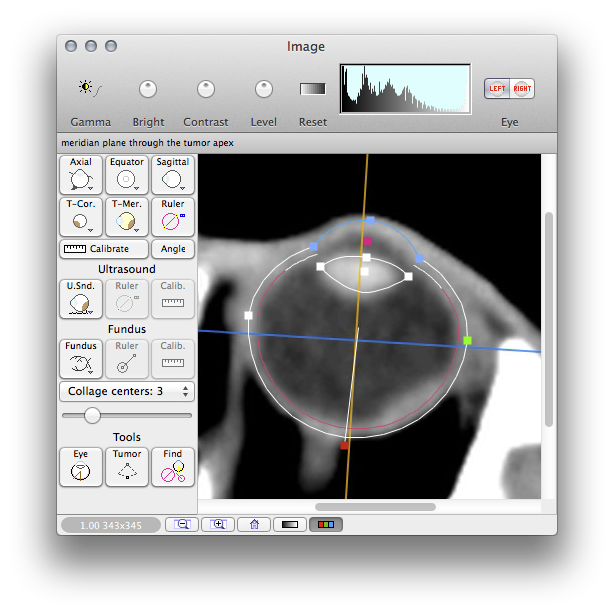The height and width of the screenshot is (614, 614).
Task: Open the Axial button's dropdown arrow
Action: (90, 188)
